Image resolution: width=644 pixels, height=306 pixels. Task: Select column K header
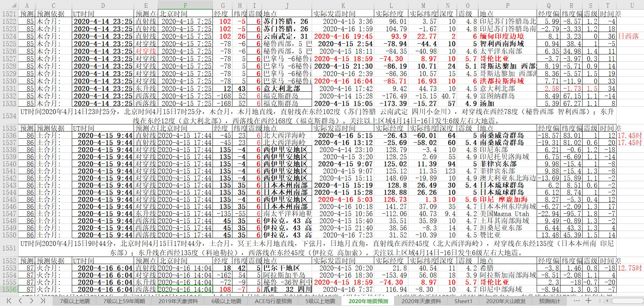point(343,5)
